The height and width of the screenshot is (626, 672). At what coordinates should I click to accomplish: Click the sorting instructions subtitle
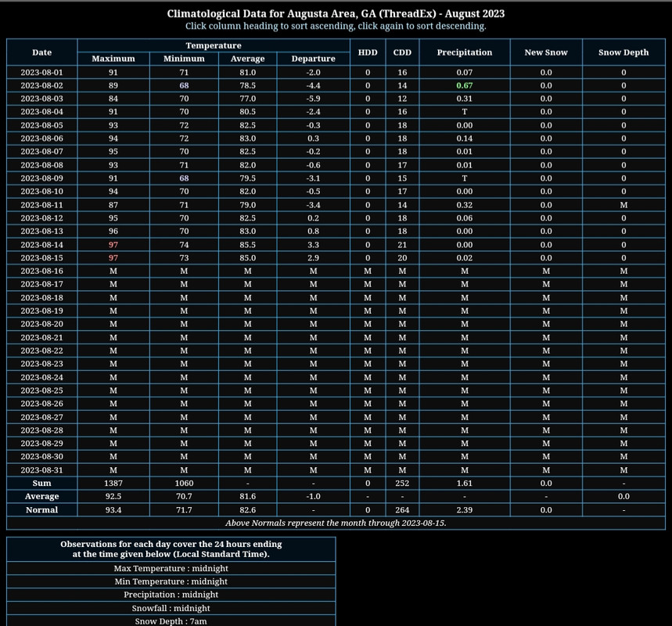click(336, 26)
